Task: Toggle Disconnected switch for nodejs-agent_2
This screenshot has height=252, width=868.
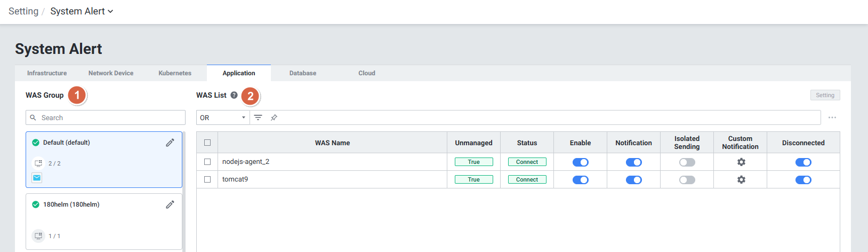Action: [x=803, y=162]
